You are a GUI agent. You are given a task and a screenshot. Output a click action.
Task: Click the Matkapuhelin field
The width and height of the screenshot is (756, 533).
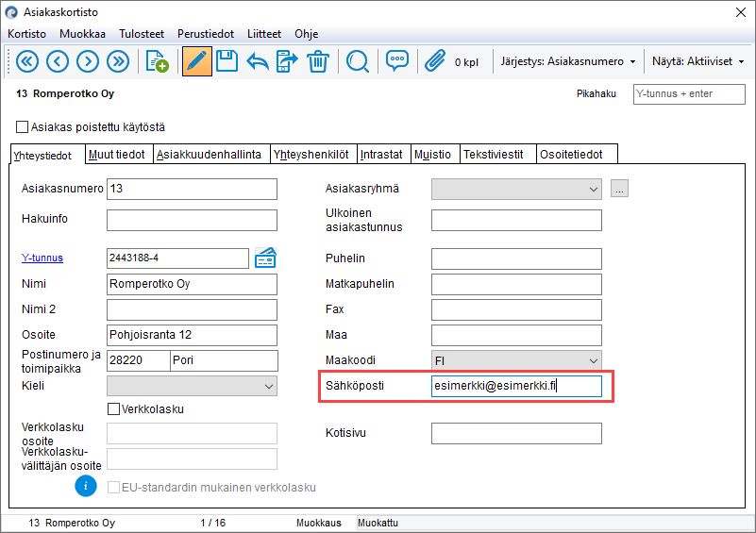(x=516, y=284)
